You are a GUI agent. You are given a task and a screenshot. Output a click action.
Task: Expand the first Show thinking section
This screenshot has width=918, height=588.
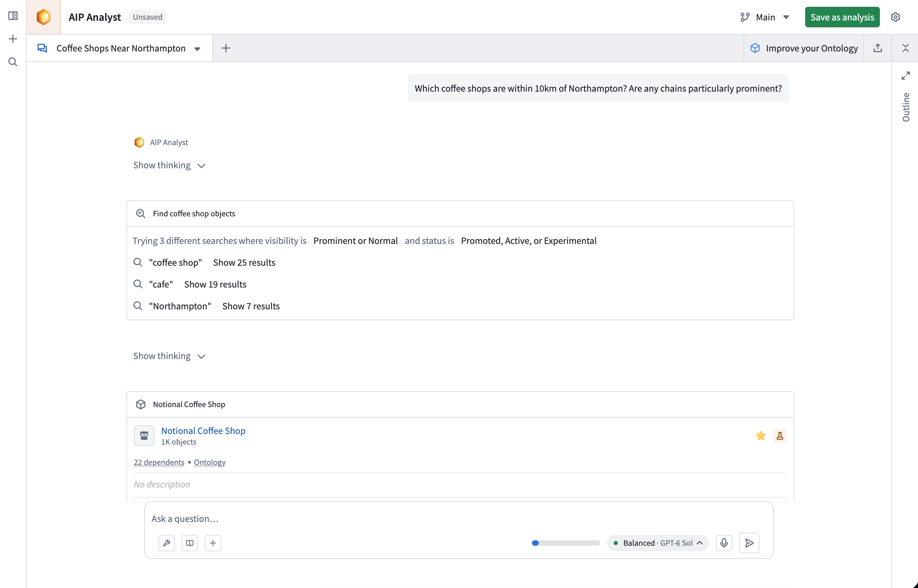[x=170, y=165]
